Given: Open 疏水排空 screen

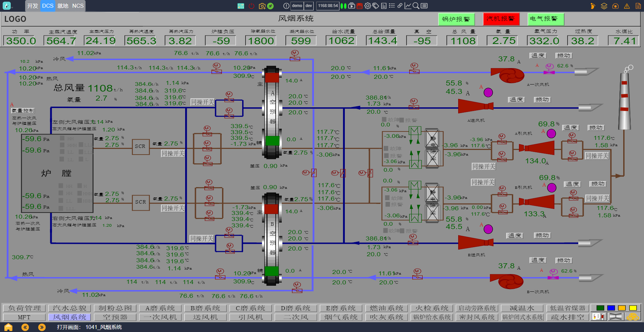Looking at the screenshot, I should pos(568,317).
